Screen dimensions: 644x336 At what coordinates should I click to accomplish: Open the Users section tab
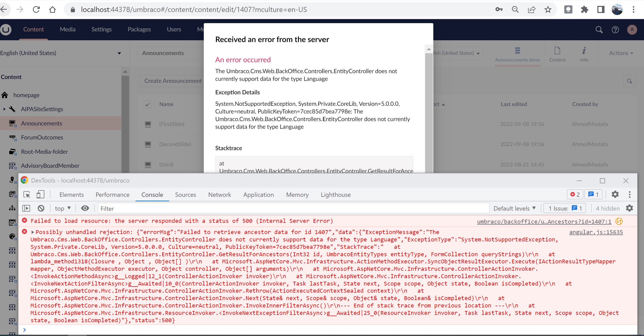point(174,29)
